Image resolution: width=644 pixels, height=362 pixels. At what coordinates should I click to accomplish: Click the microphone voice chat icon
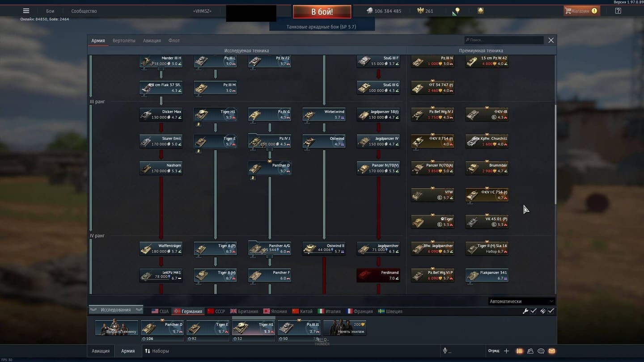tap(445, 351)
